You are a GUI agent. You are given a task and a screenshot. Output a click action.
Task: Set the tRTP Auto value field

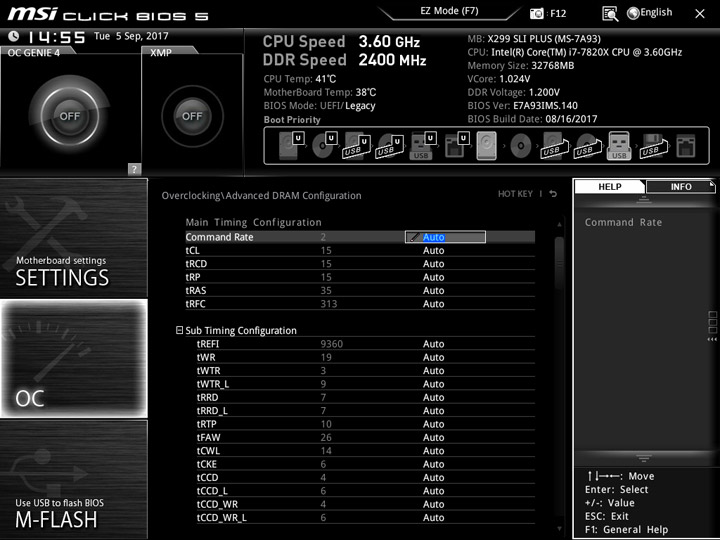[x=433, y=424]
